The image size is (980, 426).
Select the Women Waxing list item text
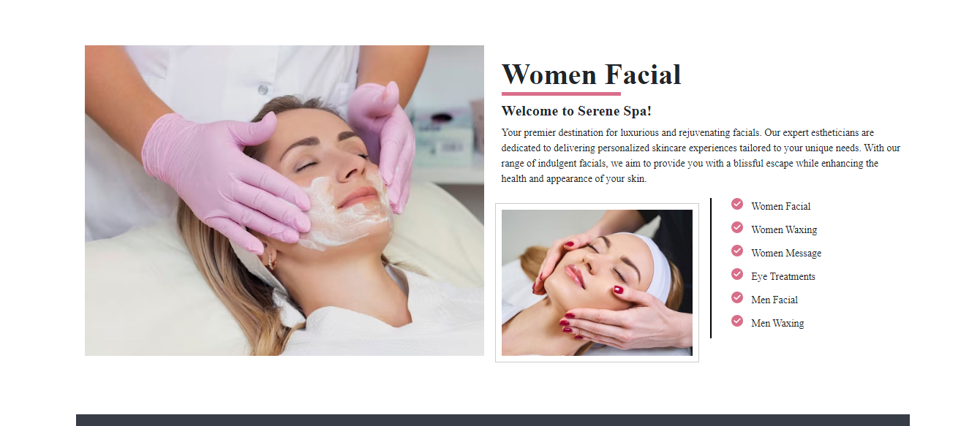(x=784, y=229)
